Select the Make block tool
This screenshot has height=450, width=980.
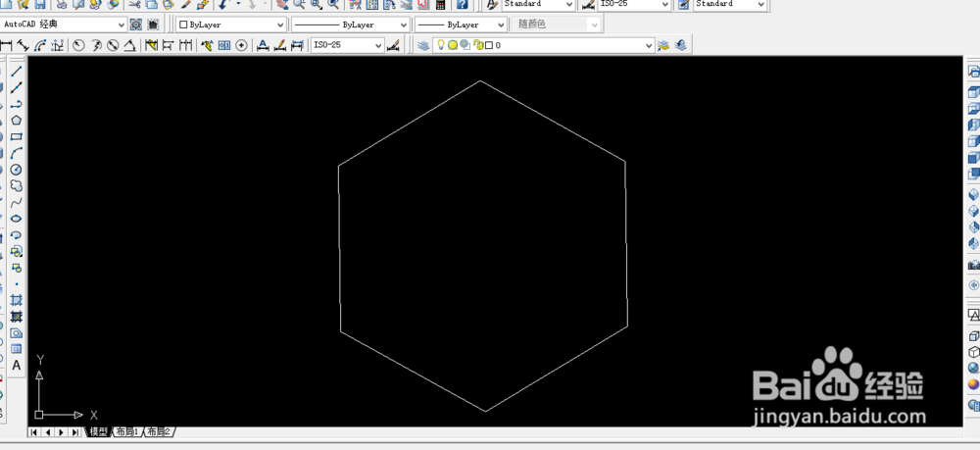(x=17, y=268)
